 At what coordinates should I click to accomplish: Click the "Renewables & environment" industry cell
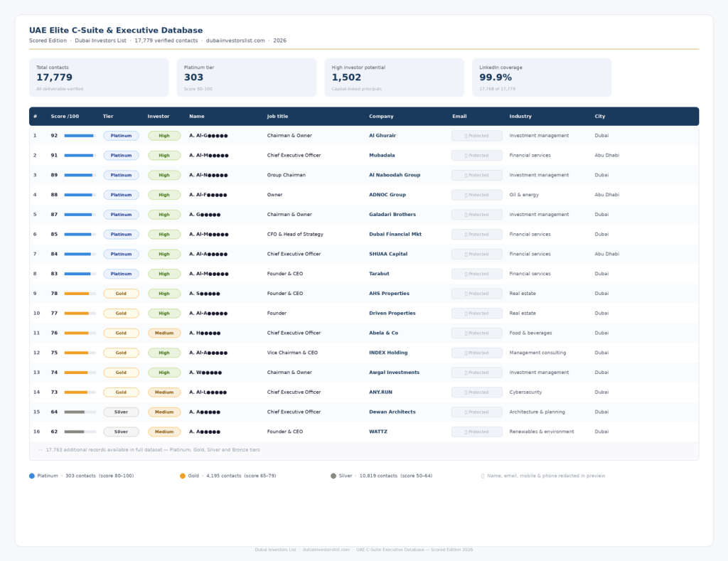tap(542, 432)
